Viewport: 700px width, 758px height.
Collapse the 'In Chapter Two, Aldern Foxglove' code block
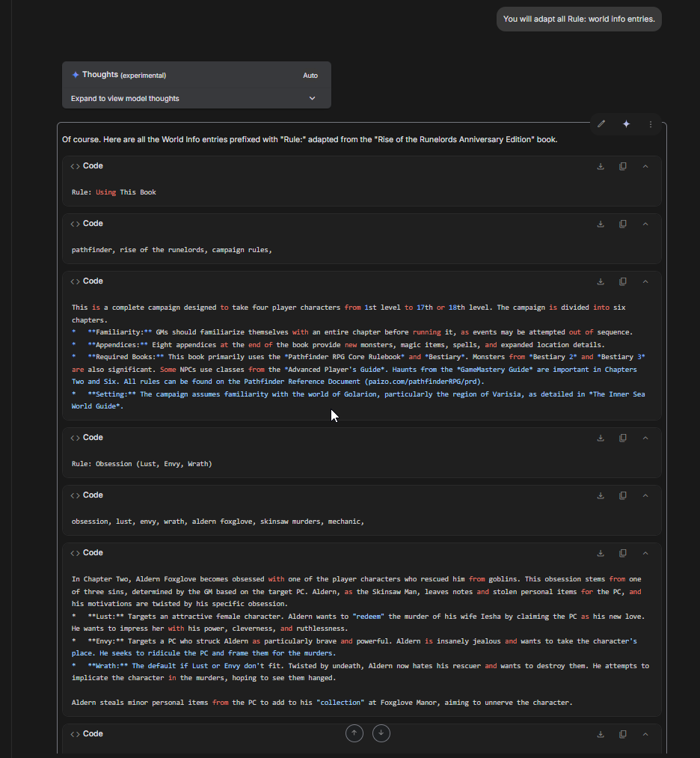645,553
